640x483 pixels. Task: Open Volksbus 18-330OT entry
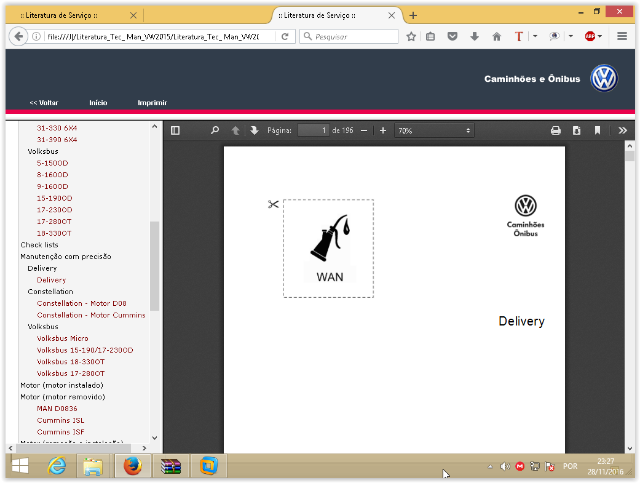71,362
